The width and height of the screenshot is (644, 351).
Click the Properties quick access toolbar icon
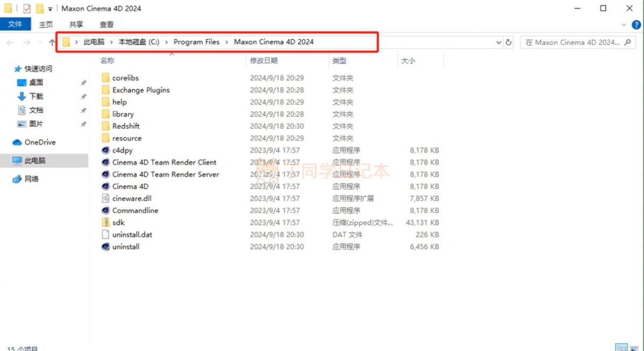(27, 8)
